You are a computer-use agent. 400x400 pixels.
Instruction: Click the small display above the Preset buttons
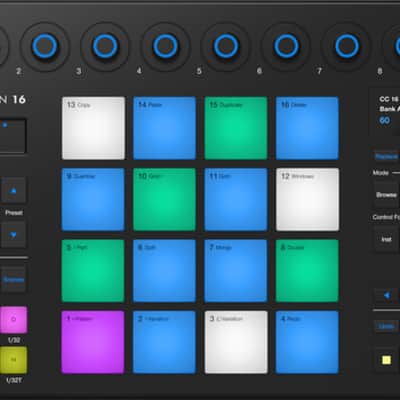[13, 136]
